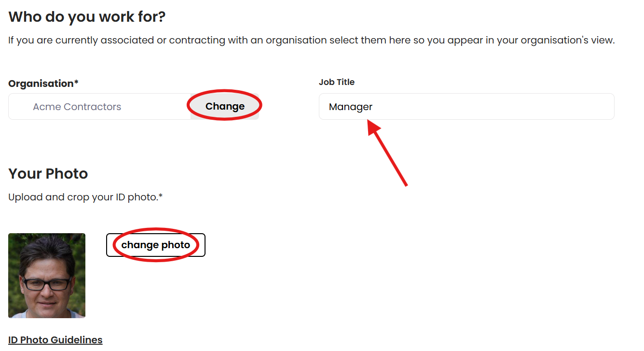Click the "Your Photo" heading
The image size is (644, 351).
point(48,174)
